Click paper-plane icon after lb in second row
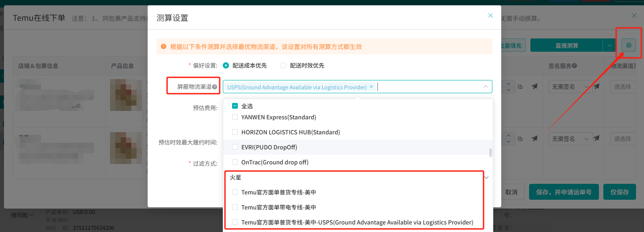 [534, 139]
